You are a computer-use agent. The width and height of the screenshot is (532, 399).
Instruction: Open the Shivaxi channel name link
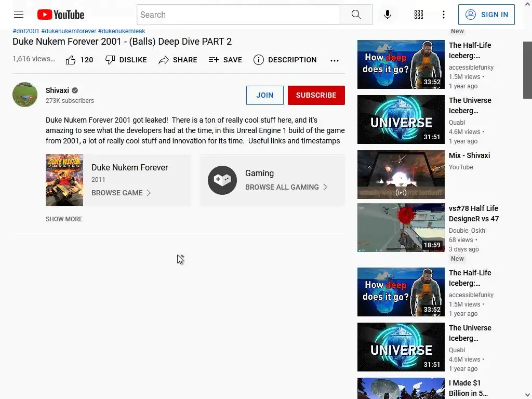click(x=57, y=90)
